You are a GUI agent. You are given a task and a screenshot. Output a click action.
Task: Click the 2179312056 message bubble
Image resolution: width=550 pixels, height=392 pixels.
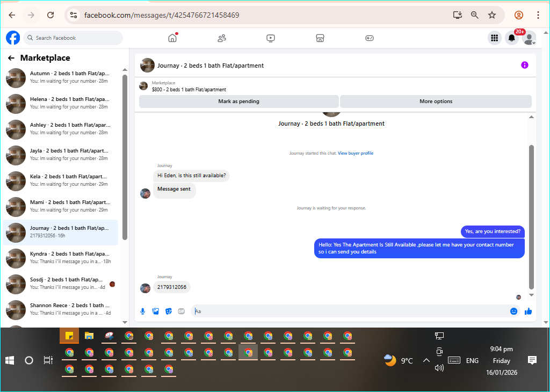point(172,287)
